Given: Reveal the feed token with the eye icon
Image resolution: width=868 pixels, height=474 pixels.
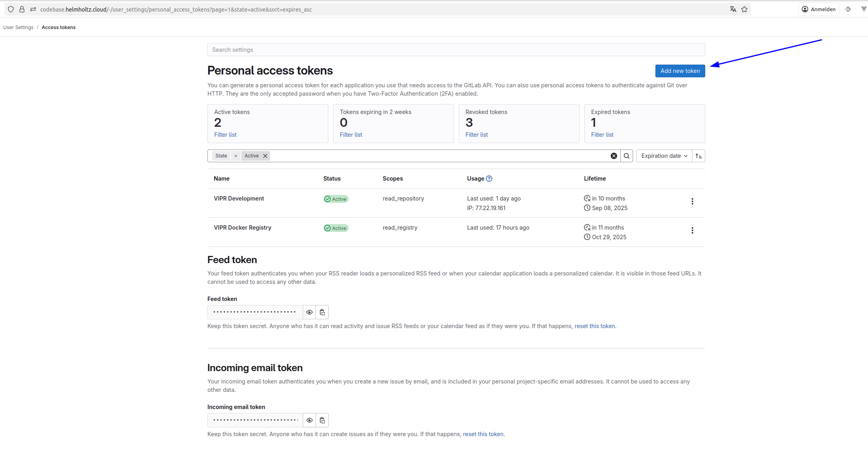Looking at the screenshot, I should 309,312.
